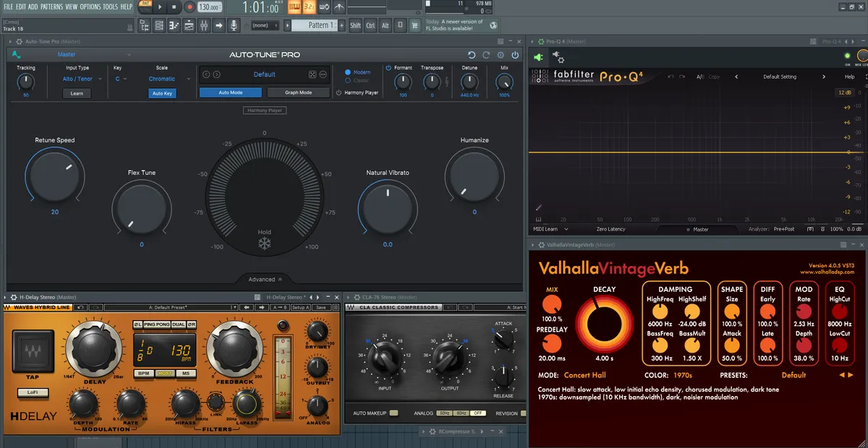Viewport: 868px width, 448px height.
Task: Expand the Advanced section in Auto-Tune
Action: [265, 280]
